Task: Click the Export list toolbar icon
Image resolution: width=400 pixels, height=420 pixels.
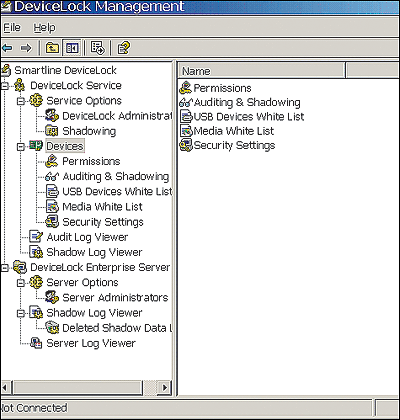Action: point(98,48)
